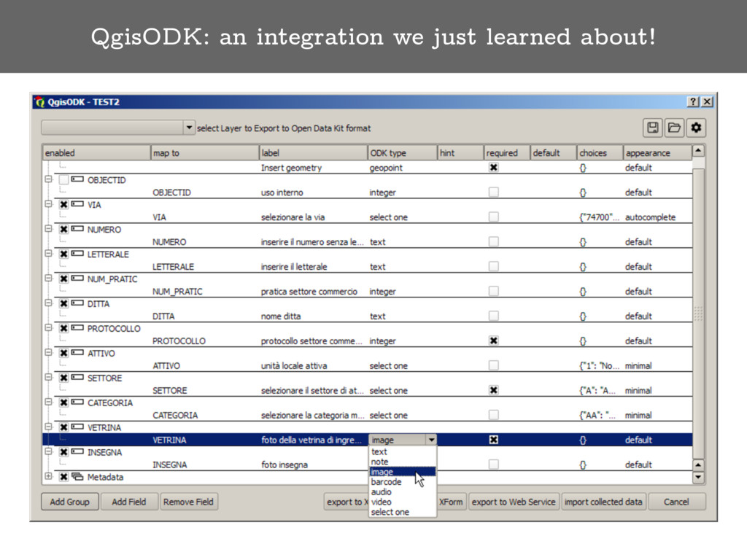Click the field icon beside VIA
The width and height of the screenshot is (747, 560).
coord(77,204)
